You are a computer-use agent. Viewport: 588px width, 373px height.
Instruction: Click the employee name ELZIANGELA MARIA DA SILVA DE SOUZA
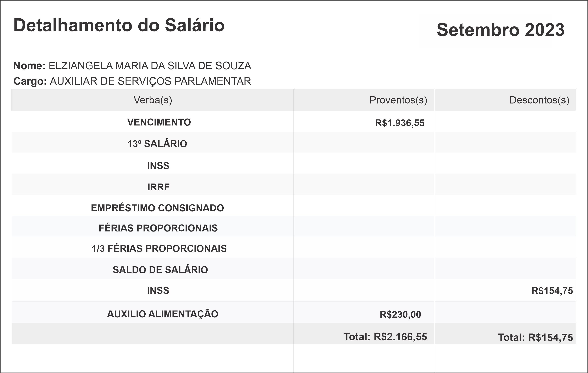coord(150,66)
